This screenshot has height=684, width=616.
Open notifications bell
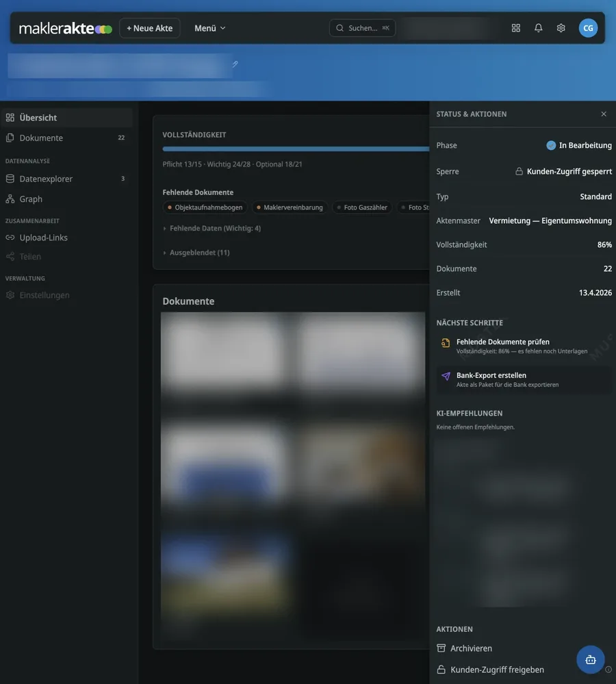tap(539, 28)
